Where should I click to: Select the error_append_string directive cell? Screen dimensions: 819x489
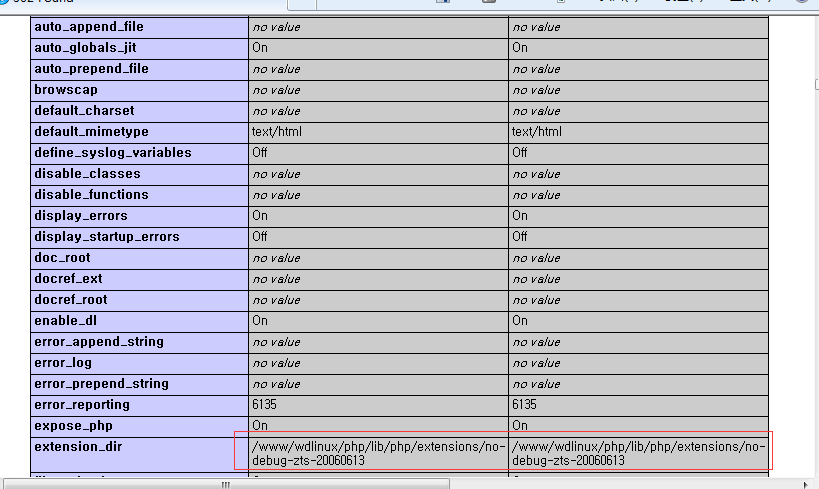139,342
